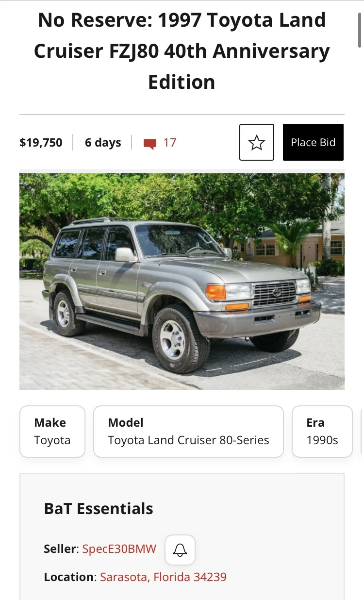Screen dimensions: 364x600
Task: Select the Make Toyota category chip
Action: point(52,432)
